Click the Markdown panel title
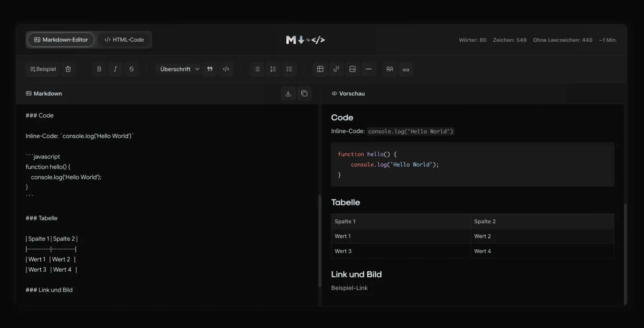This screenshot has height=328, width=644. tap(44, 94)
